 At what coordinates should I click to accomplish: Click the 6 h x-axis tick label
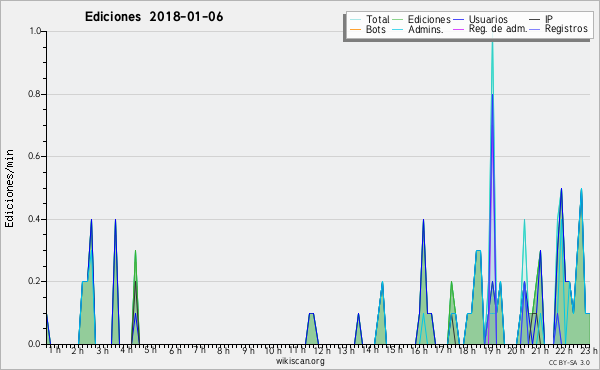175,350
